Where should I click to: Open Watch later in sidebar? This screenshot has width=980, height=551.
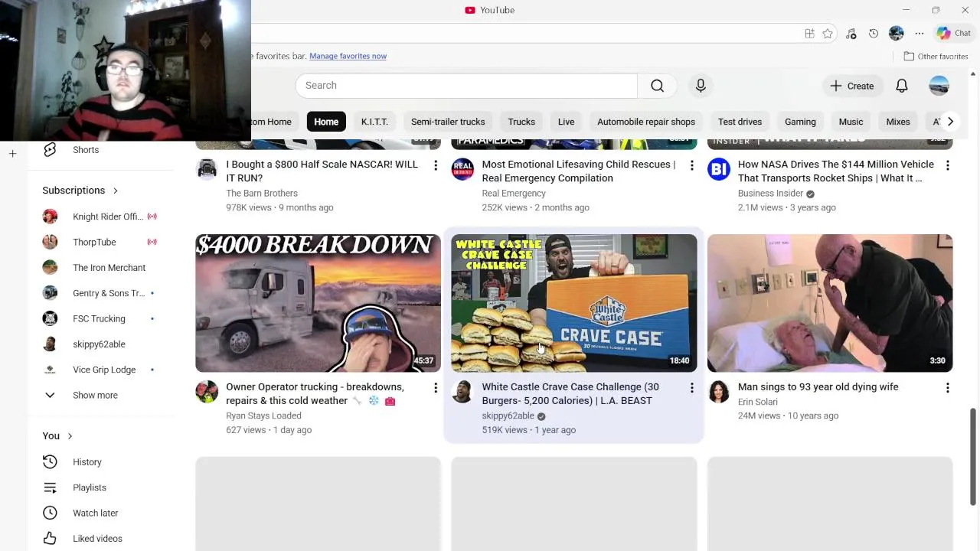coord(101,513)
